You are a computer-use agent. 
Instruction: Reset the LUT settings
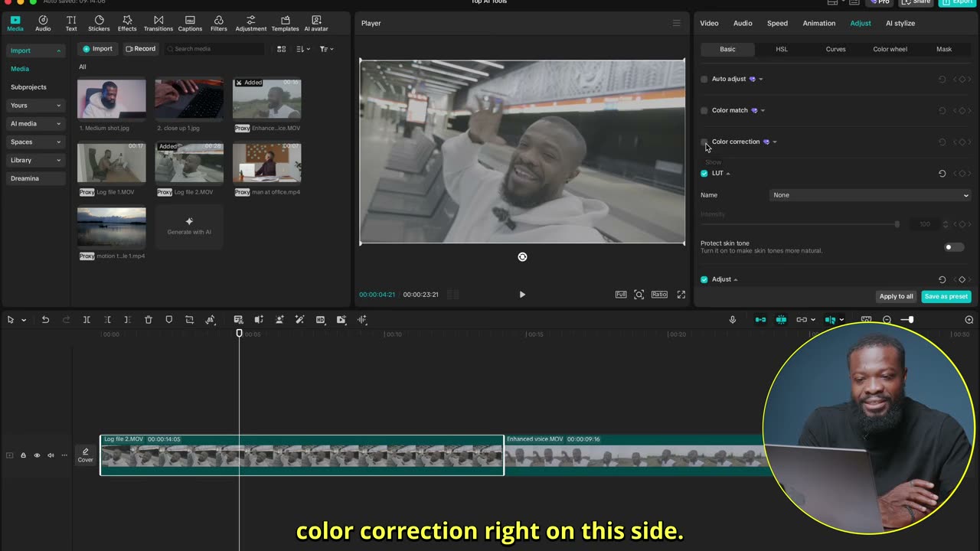942,174
